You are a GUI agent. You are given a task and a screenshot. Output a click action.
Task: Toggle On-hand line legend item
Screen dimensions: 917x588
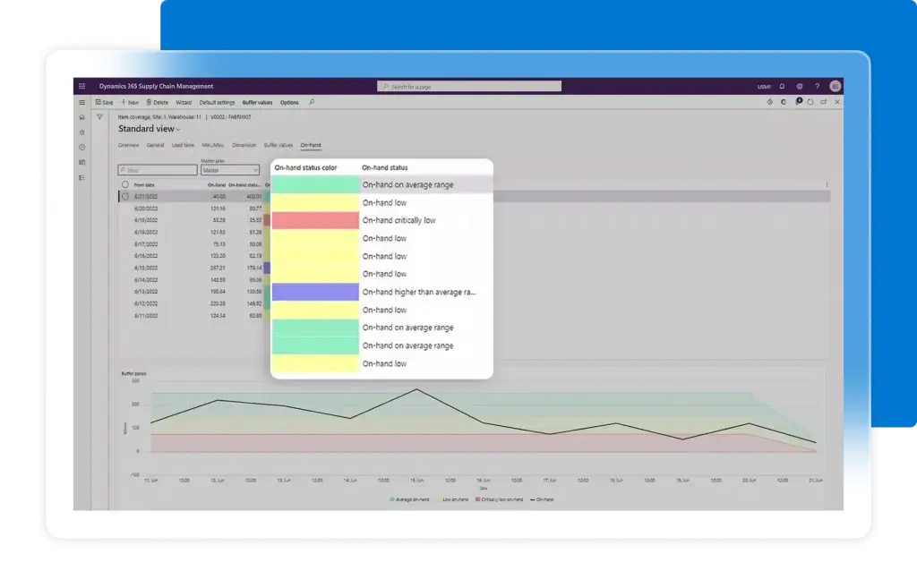click(x=542, y=499)
